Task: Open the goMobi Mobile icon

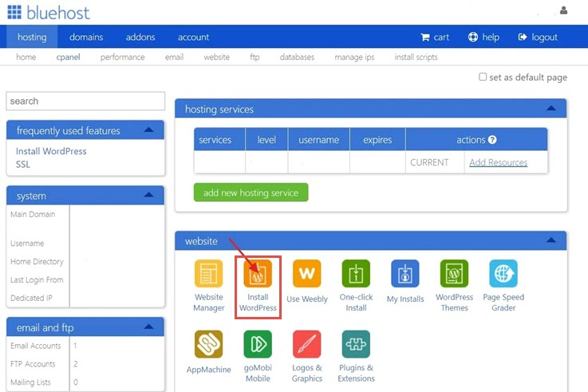Action: tap(258, 344)
